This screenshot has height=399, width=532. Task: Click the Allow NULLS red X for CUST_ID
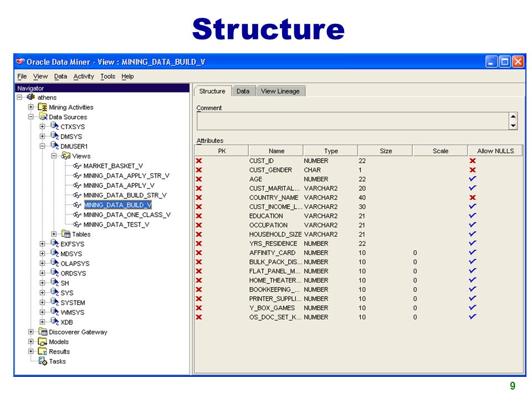[472, 161]
